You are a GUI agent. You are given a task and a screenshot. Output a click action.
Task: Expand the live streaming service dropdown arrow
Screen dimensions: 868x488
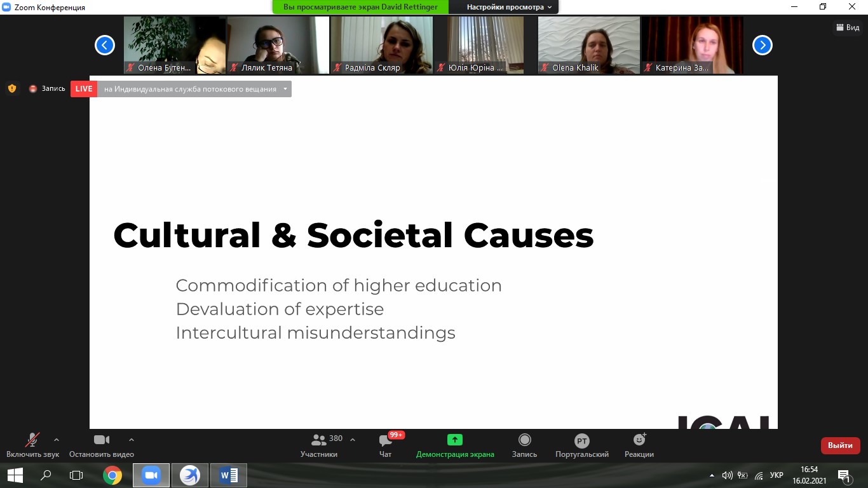pyautogui.click(x=285, y=89)
